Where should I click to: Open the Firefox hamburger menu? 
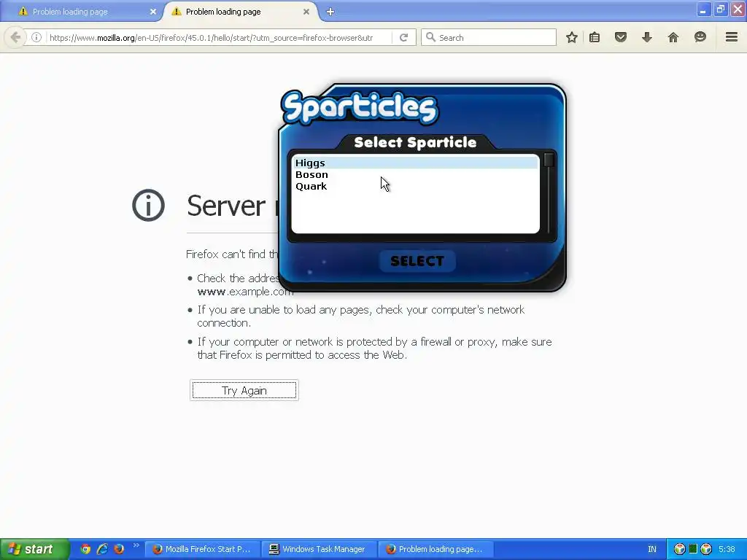coord(731,37)
